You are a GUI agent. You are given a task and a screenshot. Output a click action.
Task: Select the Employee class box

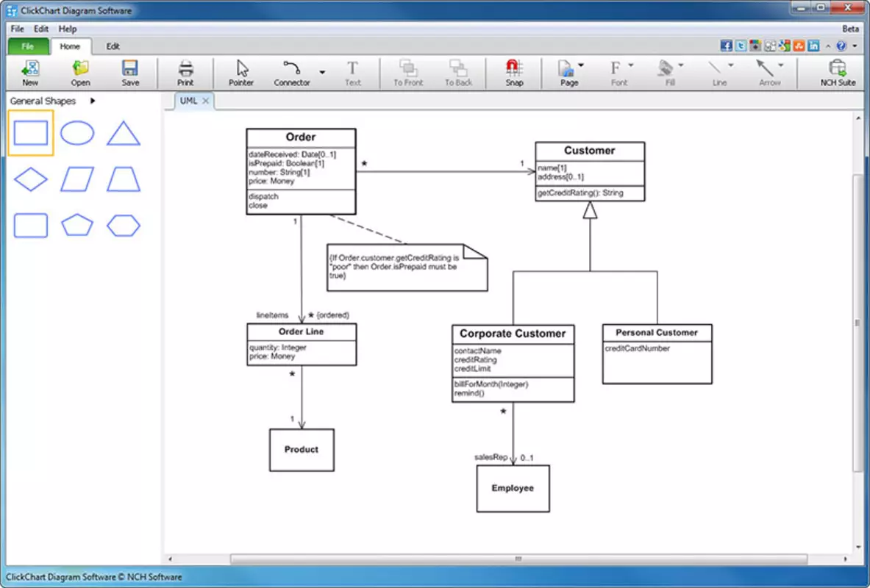click(513, 488)
